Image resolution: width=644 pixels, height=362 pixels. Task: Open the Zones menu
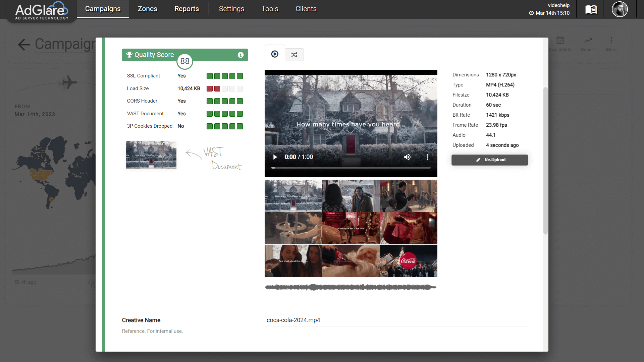[x=147, y=9]
